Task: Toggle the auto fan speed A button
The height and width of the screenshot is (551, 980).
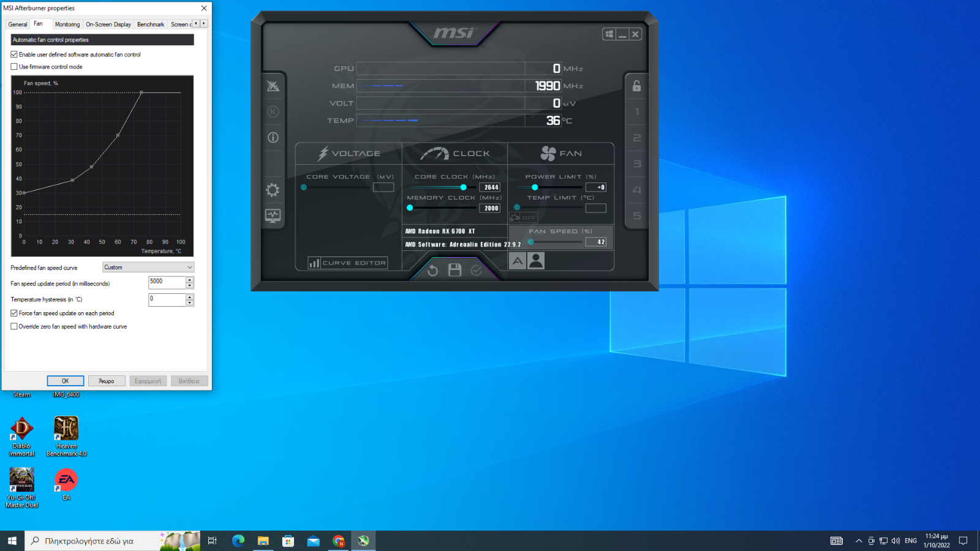Action: (518, 261)
